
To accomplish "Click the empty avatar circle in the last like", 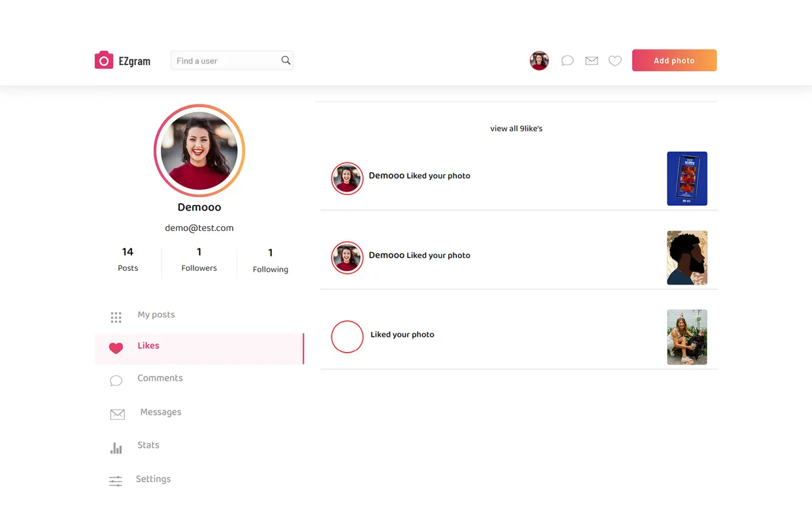I will 347,337.
